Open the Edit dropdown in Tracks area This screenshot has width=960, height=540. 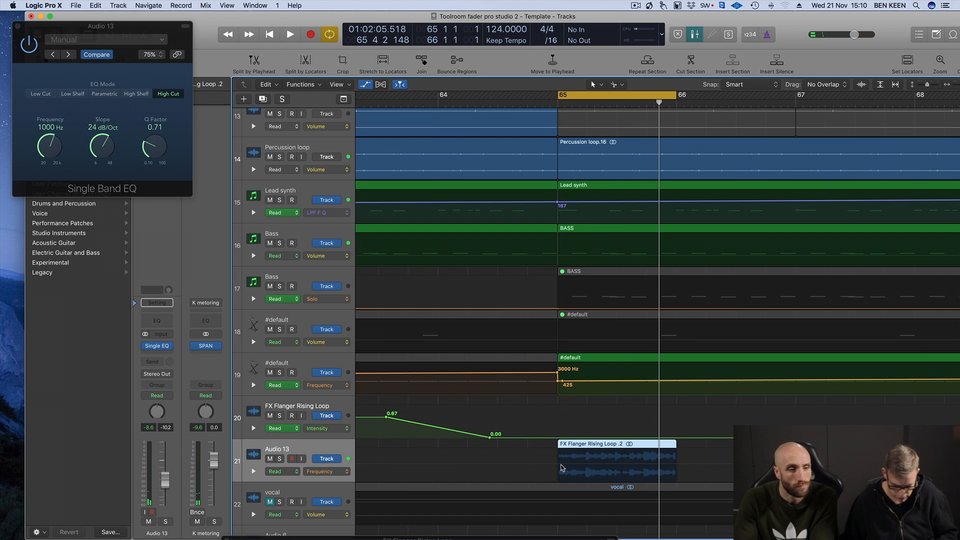pyautogui.click(x=269, y=84)
